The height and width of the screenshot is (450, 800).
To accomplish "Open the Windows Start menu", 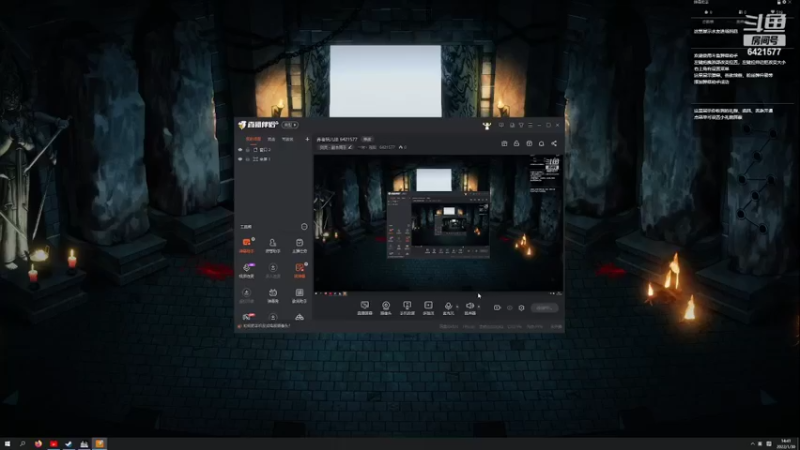I will pyautogui.click(x=7, y=444).
